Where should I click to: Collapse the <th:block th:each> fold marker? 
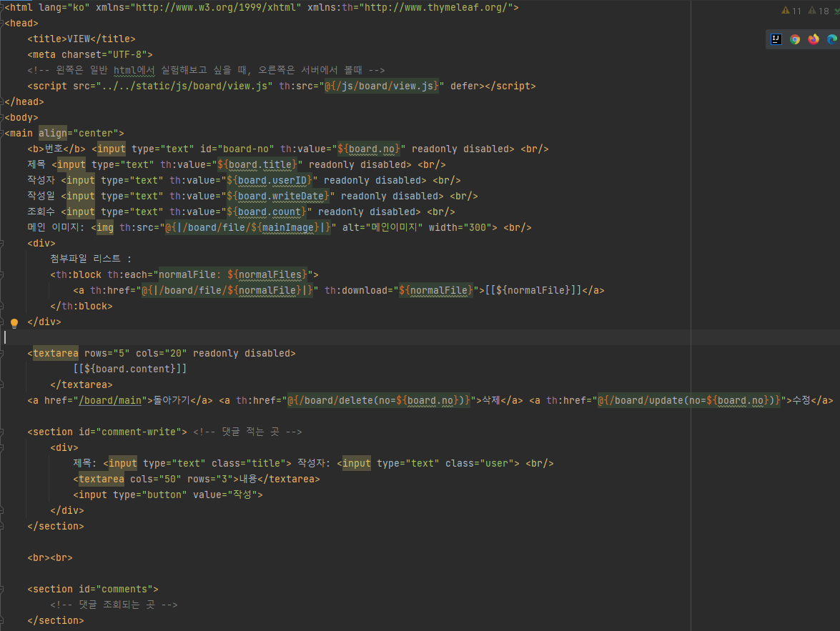(2, 275)
